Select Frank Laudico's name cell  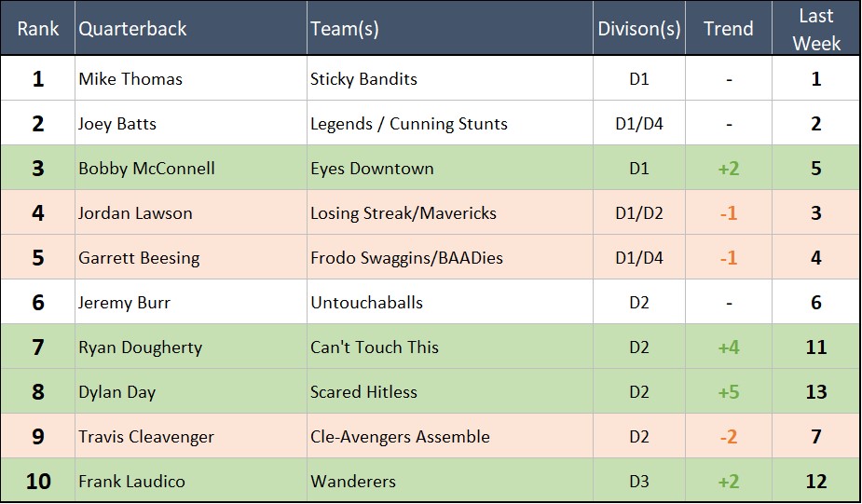coord(131,482)
